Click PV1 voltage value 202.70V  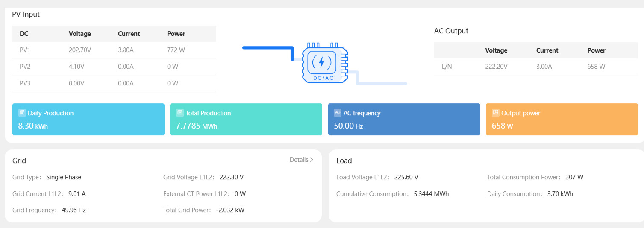(x=80, y=50)
